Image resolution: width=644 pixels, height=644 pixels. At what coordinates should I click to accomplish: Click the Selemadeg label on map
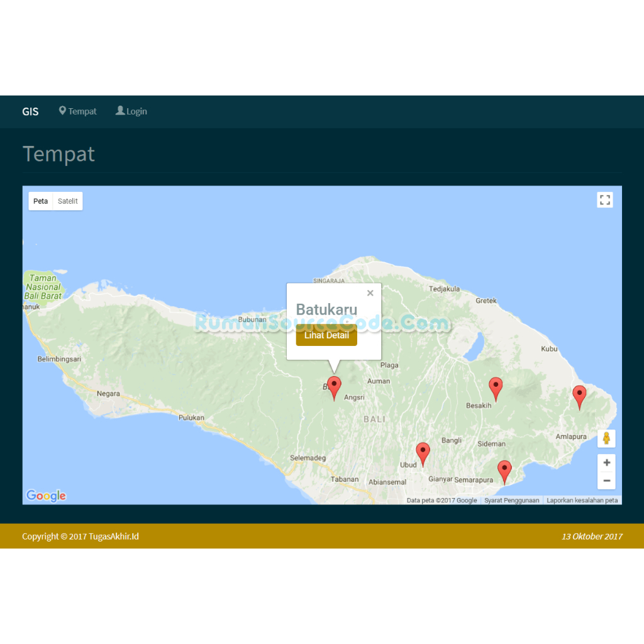(x=308, y=458)
